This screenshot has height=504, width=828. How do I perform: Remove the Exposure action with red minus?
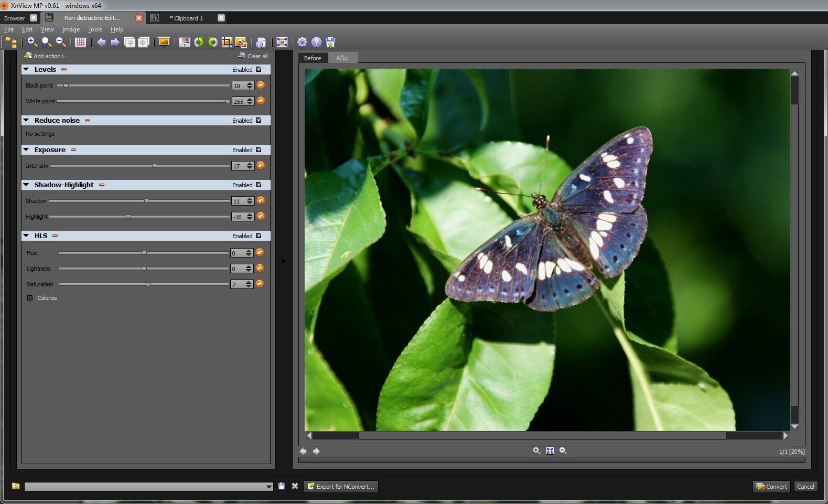[x=73, y=149]
